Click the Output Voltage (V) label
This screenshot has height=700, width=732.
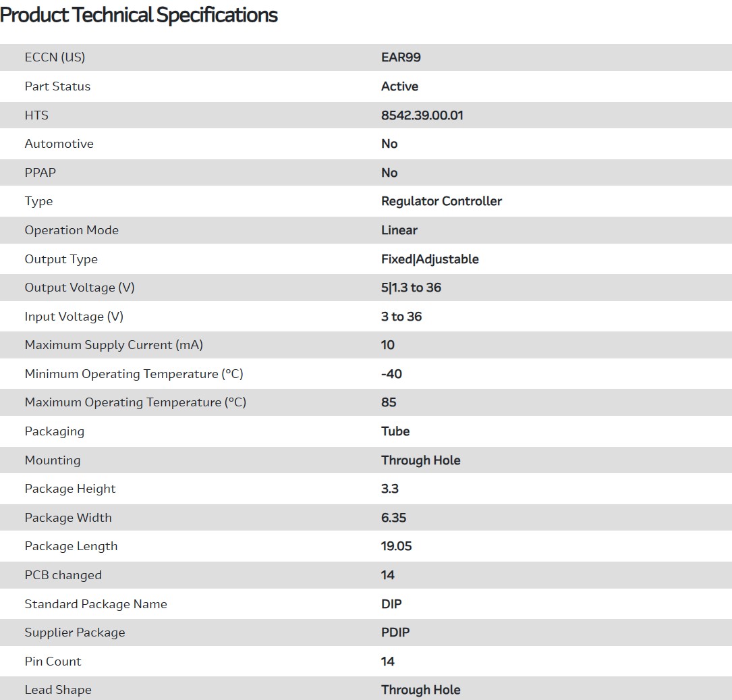coord(80,288)
